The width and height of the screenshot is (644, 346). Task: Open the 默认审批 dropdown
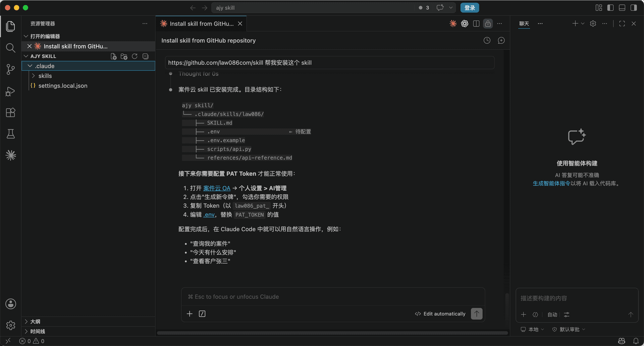coord(569,330)
